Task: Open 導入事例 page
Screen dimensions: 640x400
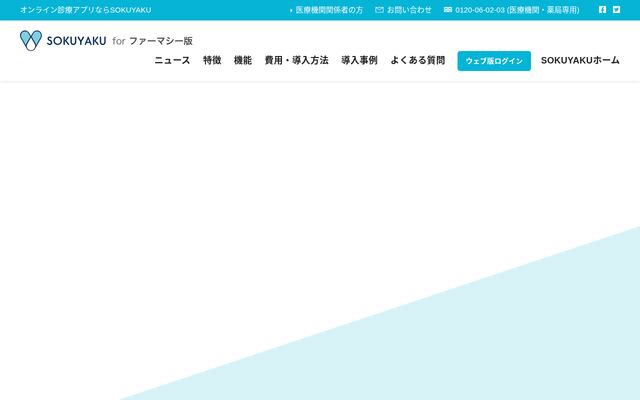Action: (359, 60)
